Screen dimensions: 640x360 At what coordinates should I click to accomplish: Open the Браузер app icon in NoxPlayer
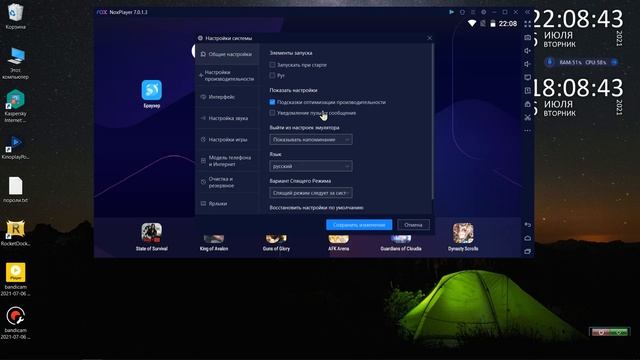[x=151, y=90]
